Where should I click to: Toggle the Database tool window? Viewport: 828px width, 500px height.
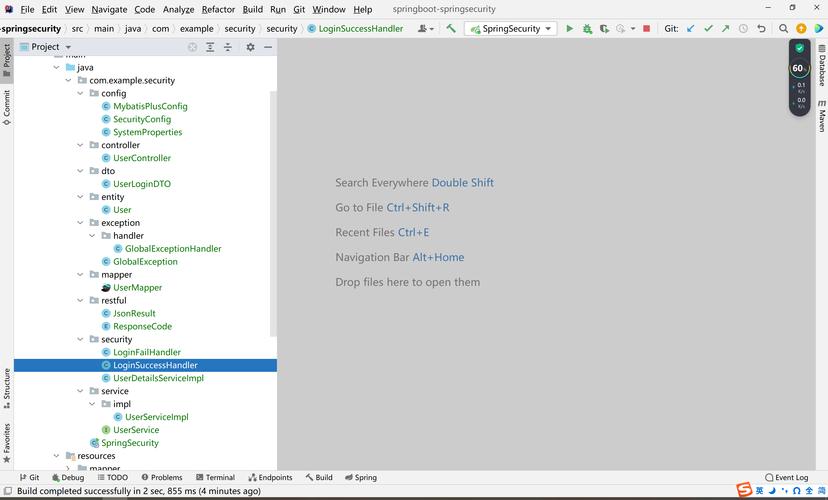pos(822,71)
